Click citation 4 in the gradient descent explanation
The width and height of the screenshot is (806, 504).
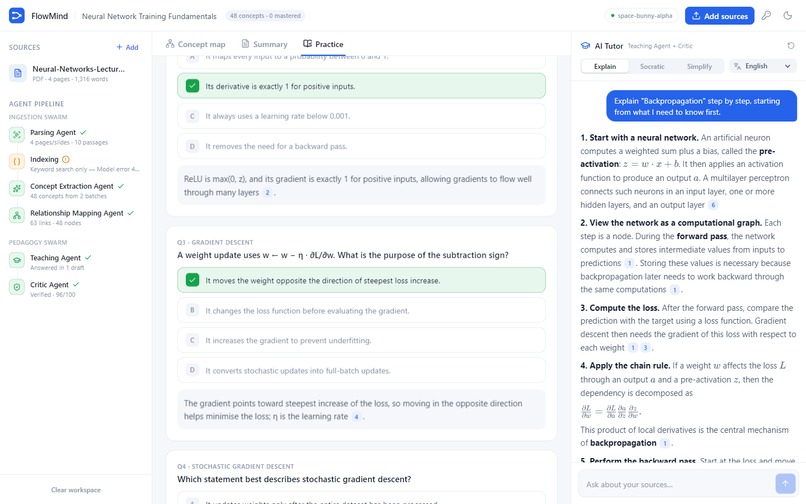click(x=356, y=417)
